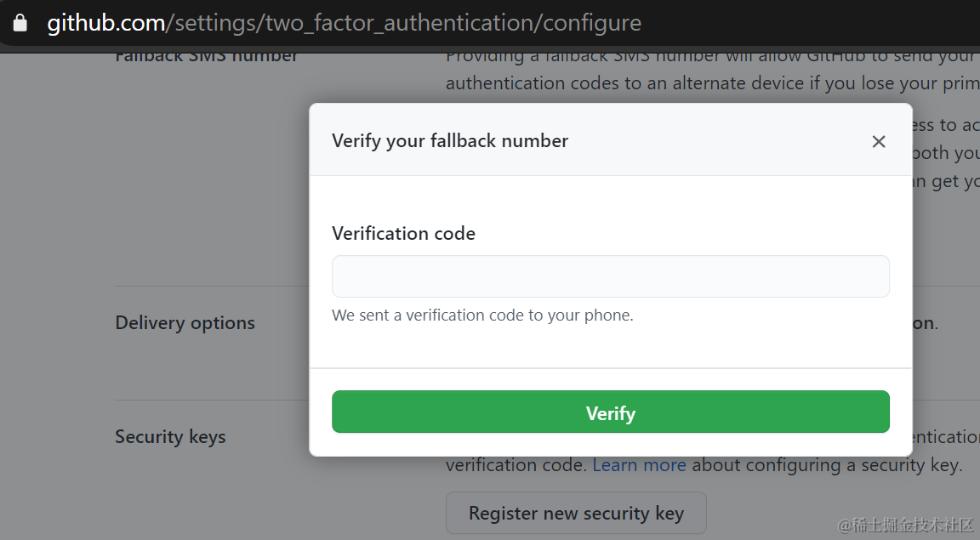Focus the Verification code input field
Screen dimensions: 980x540
[x=610, y=276]
